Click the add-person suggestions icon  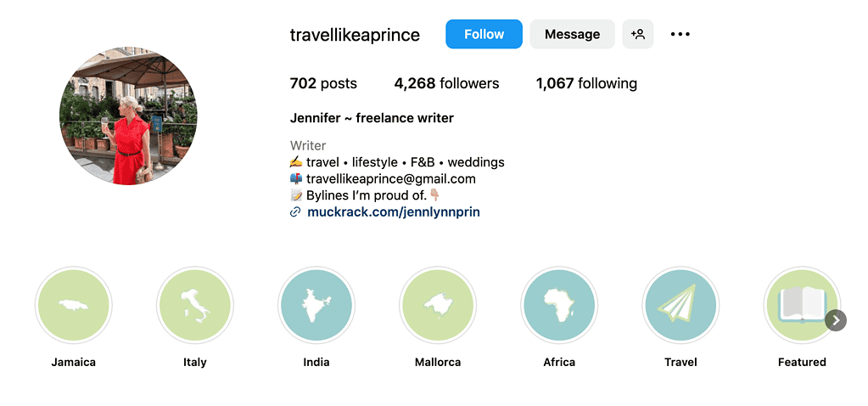(x=638, y=34)
